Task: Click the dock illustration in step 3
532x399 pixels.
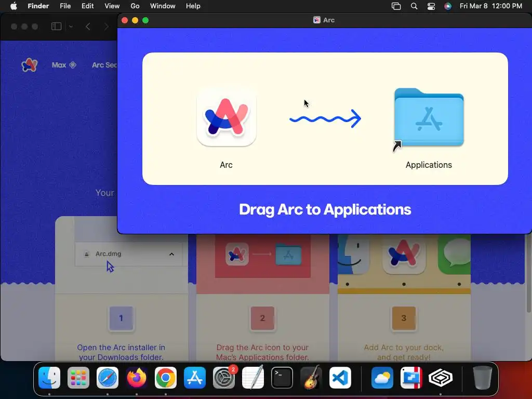Action: tap(404, 263)
